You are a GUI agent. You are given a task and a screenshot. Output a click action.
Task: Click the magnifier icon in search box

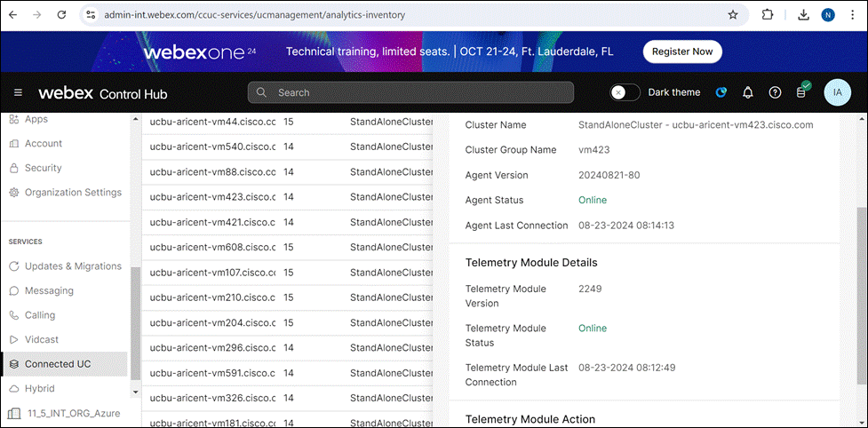[262, 92]
